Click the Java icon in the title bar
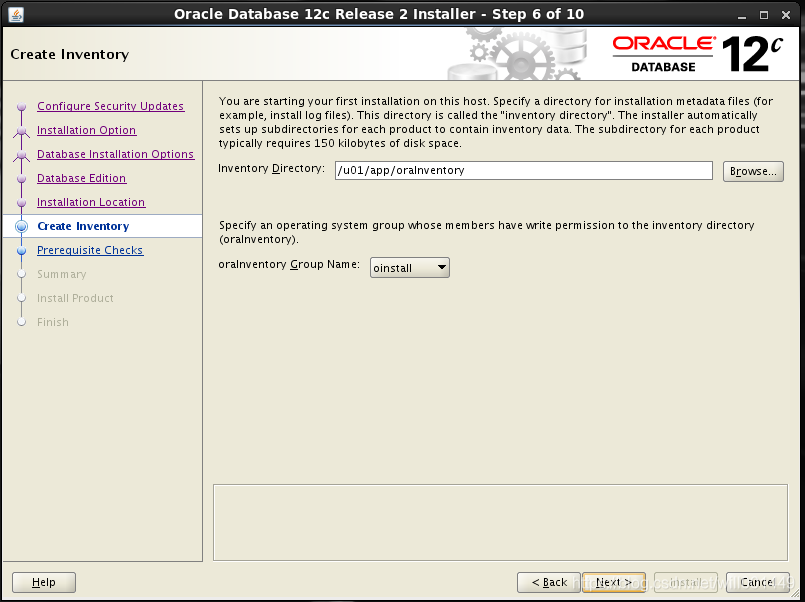 click(16, 14)
